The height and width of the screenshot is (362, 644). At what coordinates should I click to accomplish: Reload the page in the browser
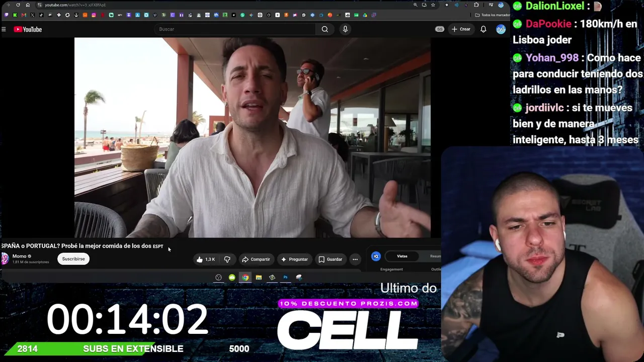(18, 5)
